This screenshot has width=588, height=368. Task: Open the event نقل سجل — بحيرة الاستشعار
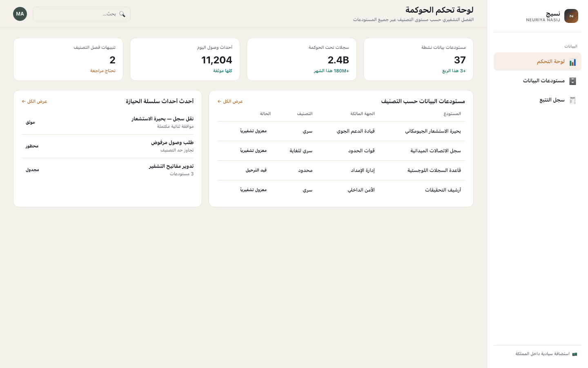(108, 122)
